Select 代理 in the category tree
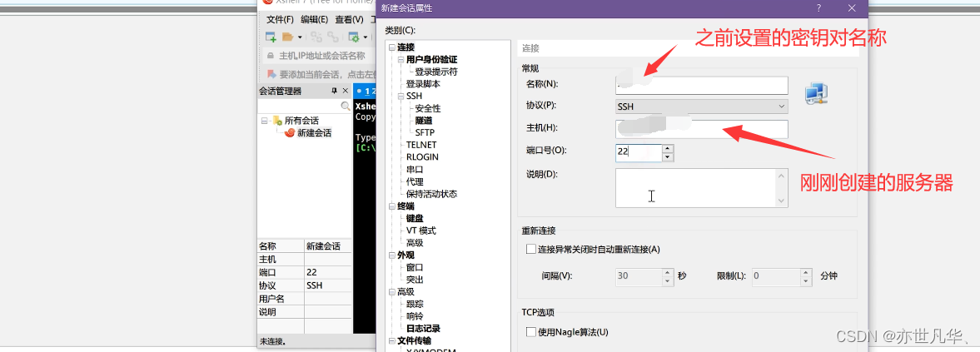Viewport: 980px width, 352px height. click(x=415, y=181)
